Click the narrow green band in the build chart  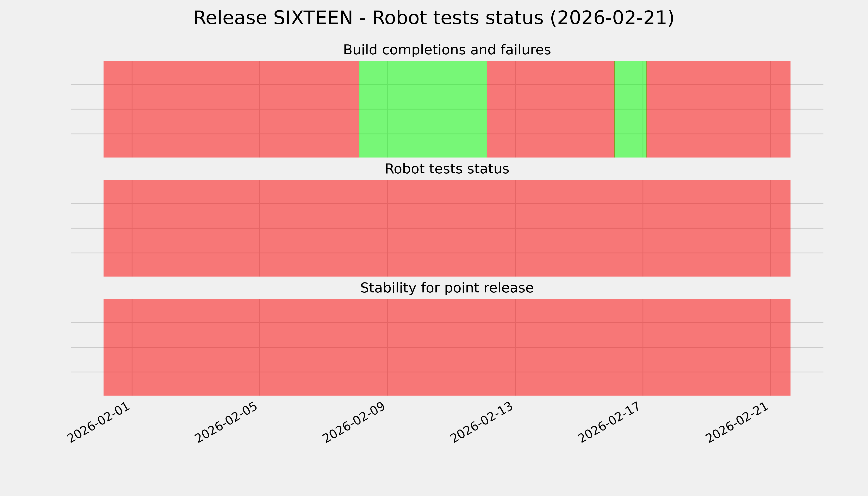[630, 109]
